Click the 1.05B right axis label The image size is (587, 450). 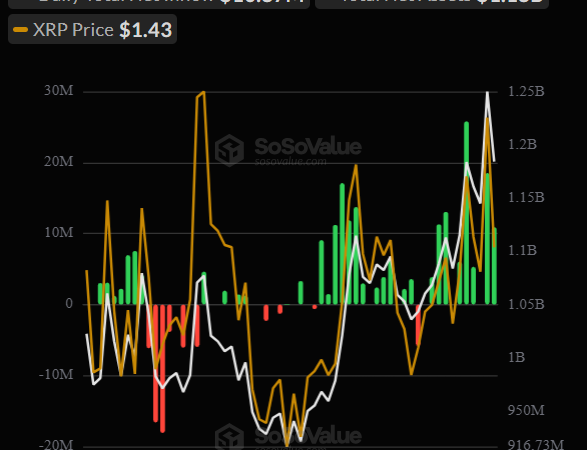[526, 304]
